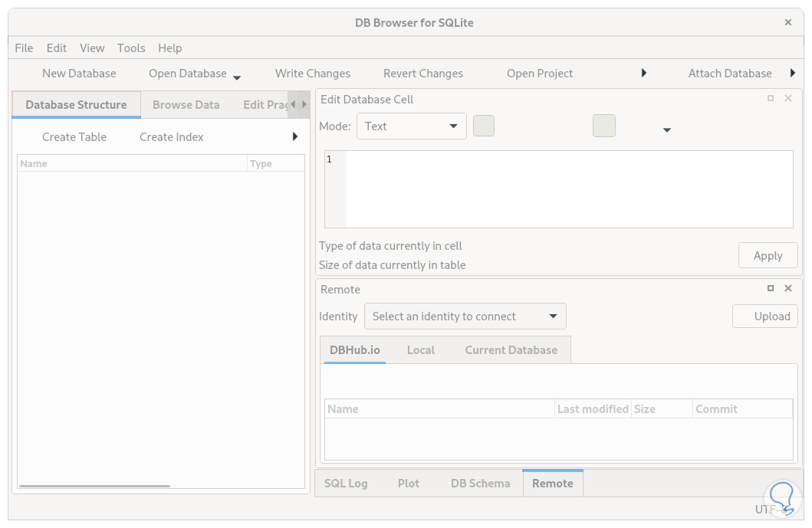This screenshot has width=812, height=528.
Task: Switch to the DB Schema tab
Action: (x=480, y=484)
